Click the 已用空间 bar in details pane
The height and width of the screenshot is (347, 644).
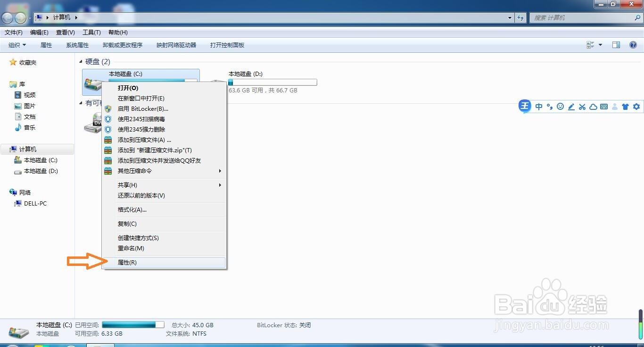[133, 325]
